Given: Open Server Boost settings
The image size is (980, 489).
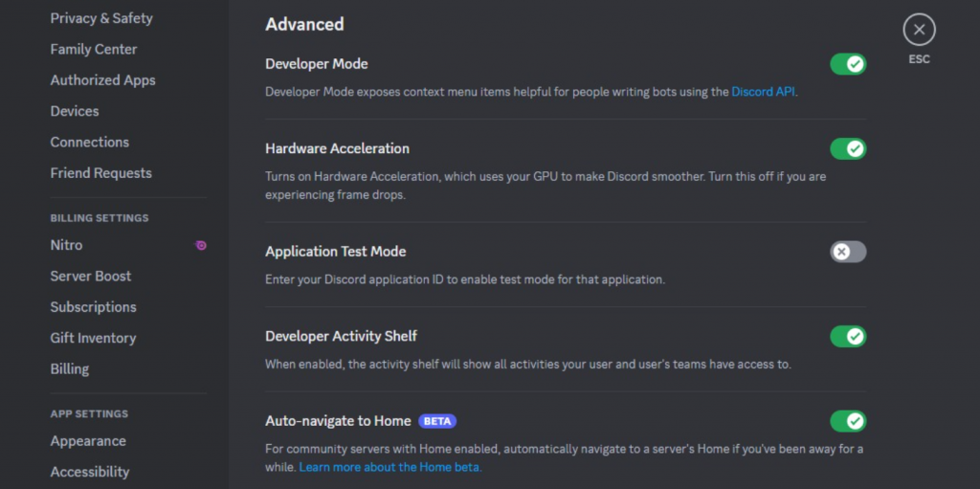Looking at the screenshot, I should pos(91,276).
